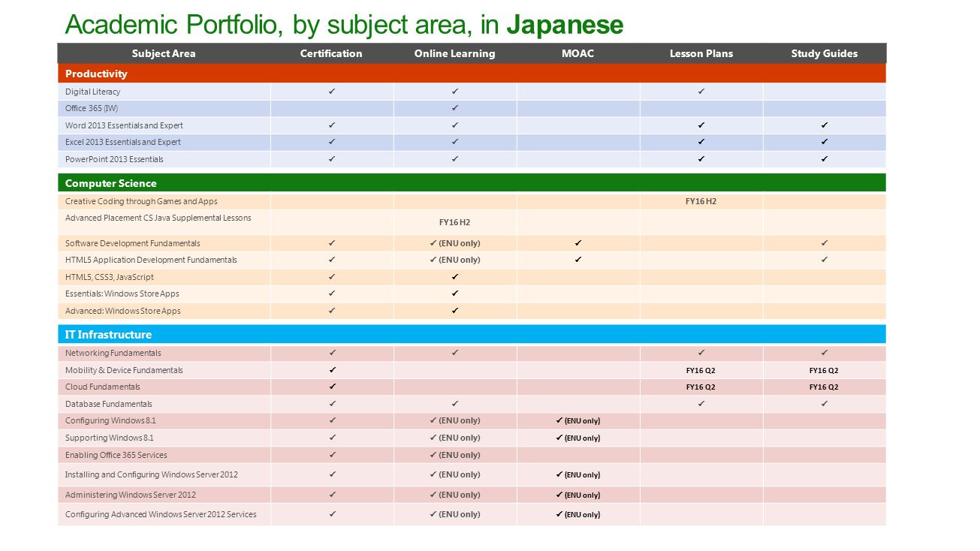Select the Online Learning checkmark for Office 365 (IW)
980x551 pixels.
tap(455, 108)
